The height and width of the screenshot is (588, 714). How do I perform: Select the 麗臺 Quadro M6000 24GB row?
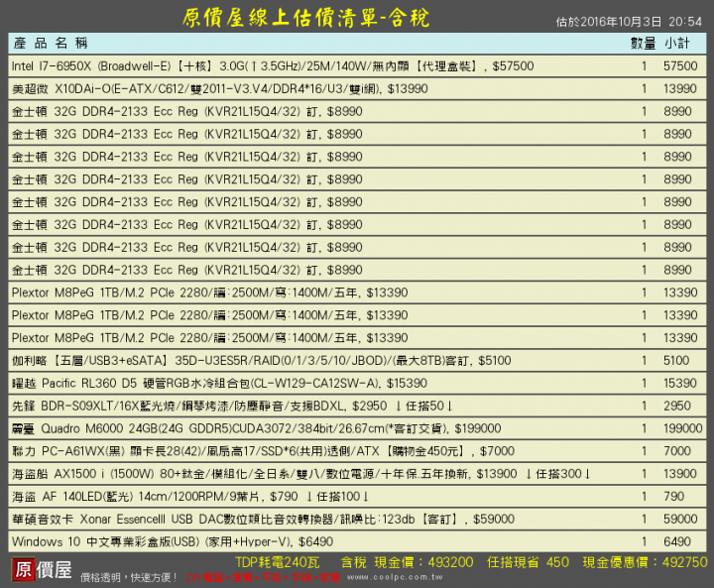[357, 428]
